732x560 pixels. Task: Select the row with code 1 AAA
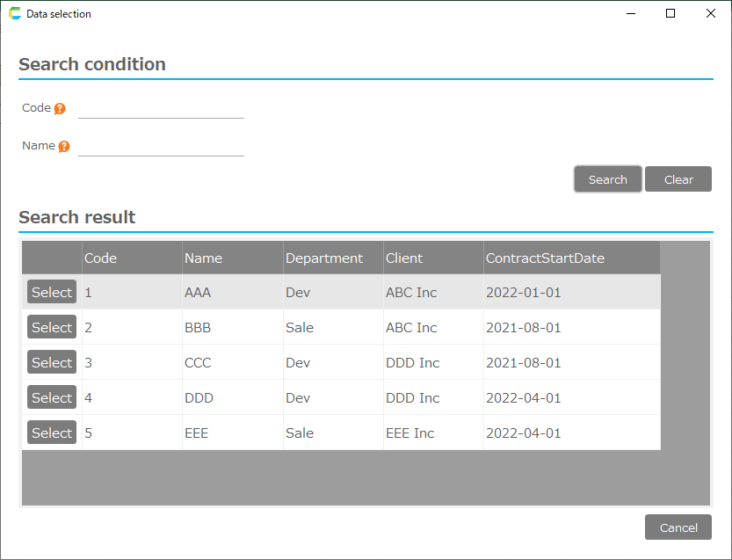(x=52, y=292)
